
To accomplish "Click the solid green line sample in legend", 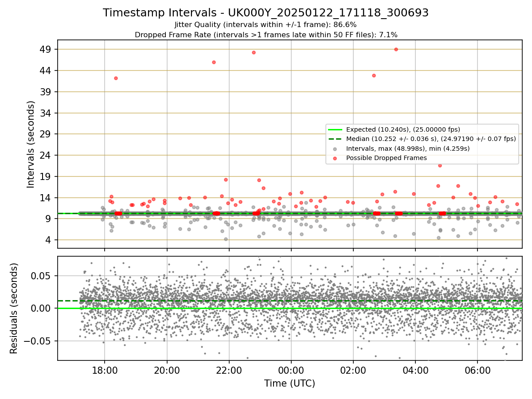I will coord(335,129).
